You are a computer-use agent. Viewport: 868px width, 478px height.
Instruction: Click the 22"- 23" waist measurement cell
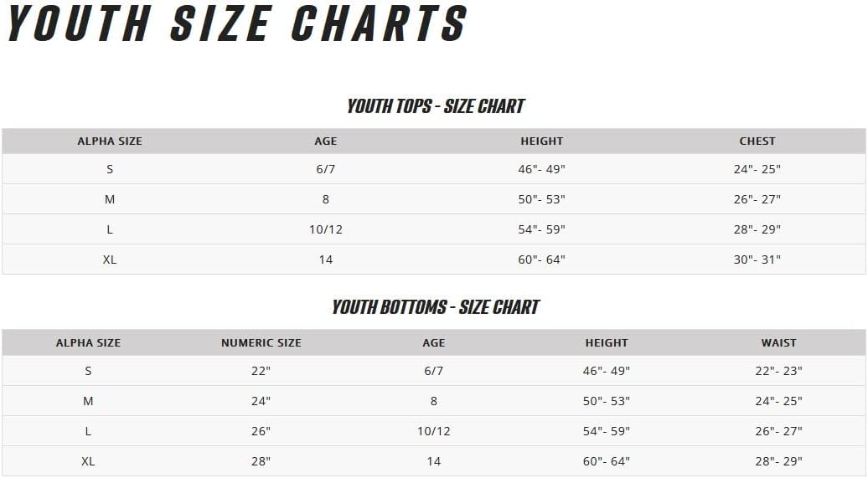coord(779,371)
